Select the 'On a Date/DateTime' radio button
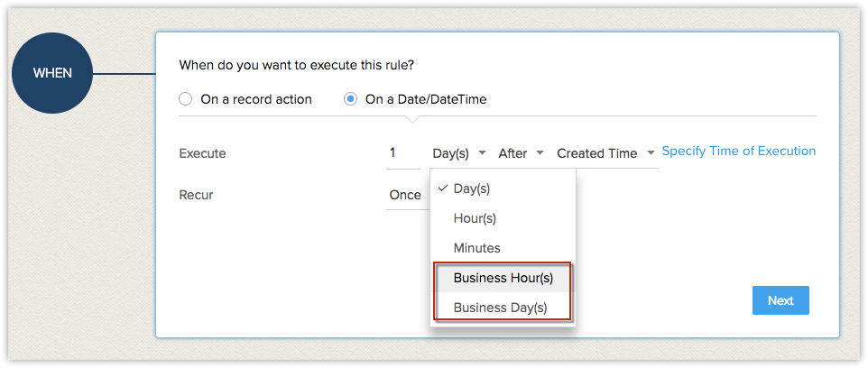The height and width of the screenshot is (368, 868). pos(351,99)
